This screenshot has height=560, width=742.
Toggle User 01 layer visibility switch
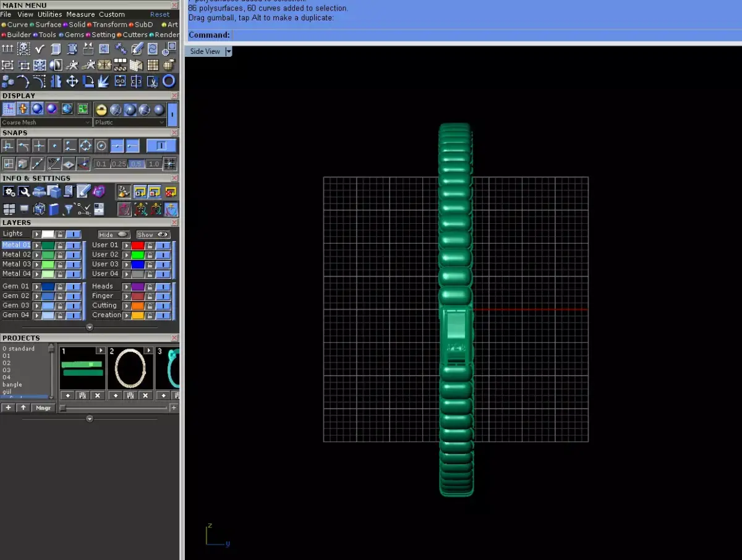click(x=163, y=245)
